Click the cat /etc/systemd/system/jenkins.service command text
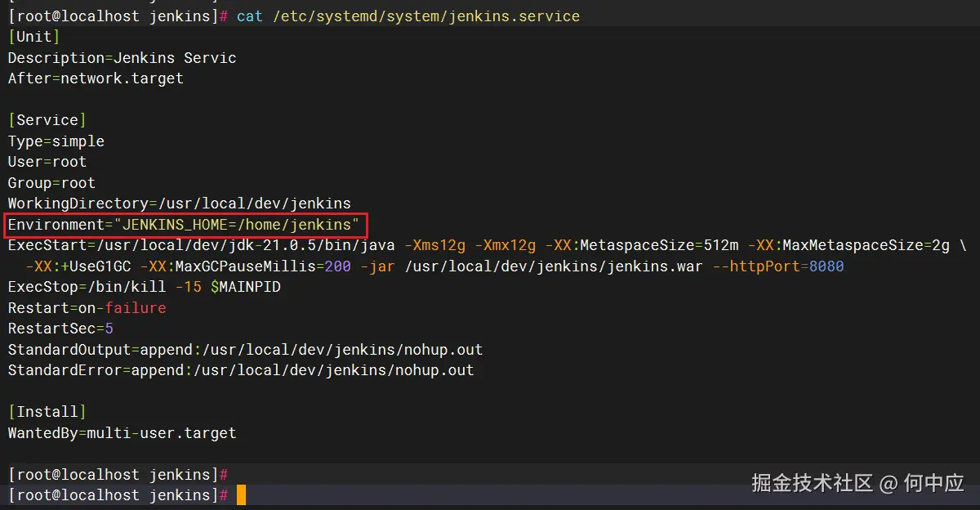This screenshot has width=980, height=510. tap(408, 16)
